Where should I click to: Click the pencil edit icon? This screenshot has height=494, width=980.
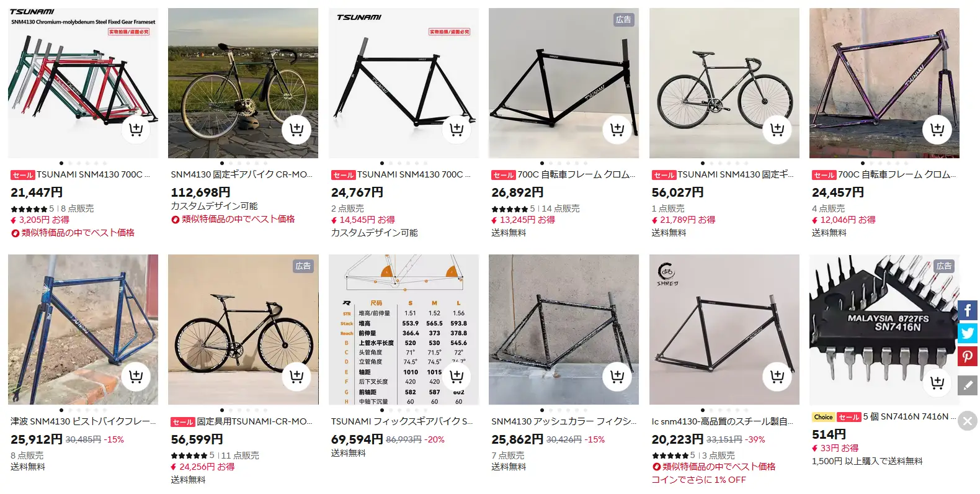click(968, 385)
